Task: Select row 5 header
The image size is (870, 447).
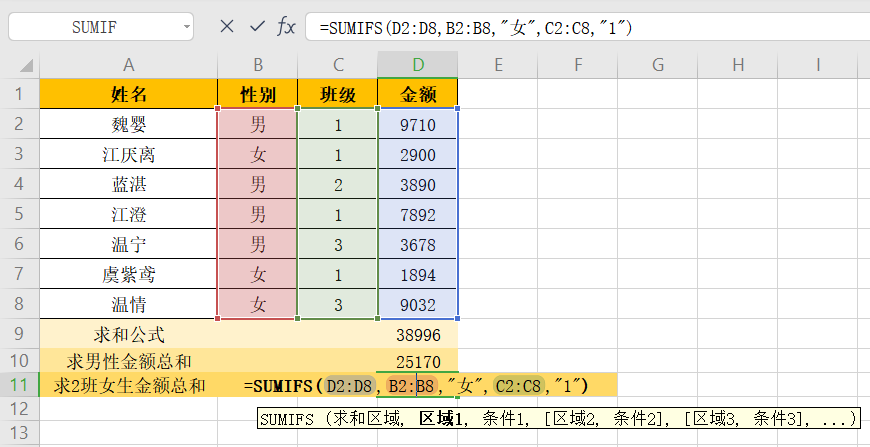Action: click(19, 214)
